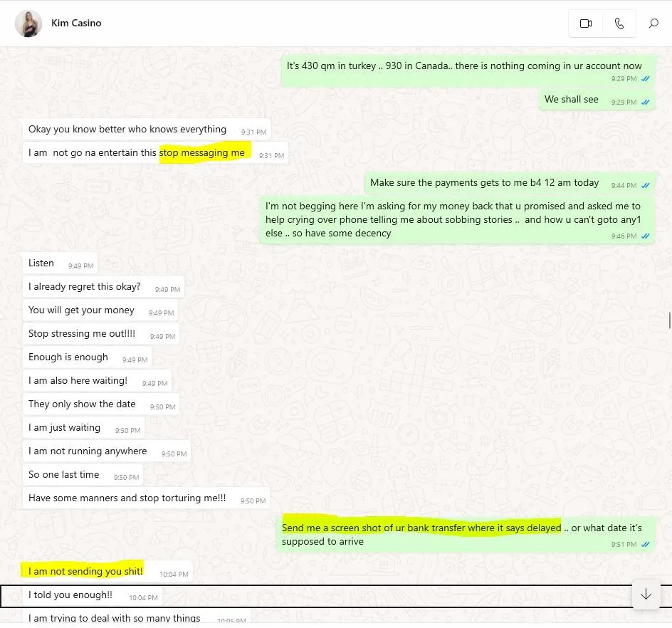Select "They only show the date" message
Viewport: 672px width, 628px height.
click(x=100, y=404)
